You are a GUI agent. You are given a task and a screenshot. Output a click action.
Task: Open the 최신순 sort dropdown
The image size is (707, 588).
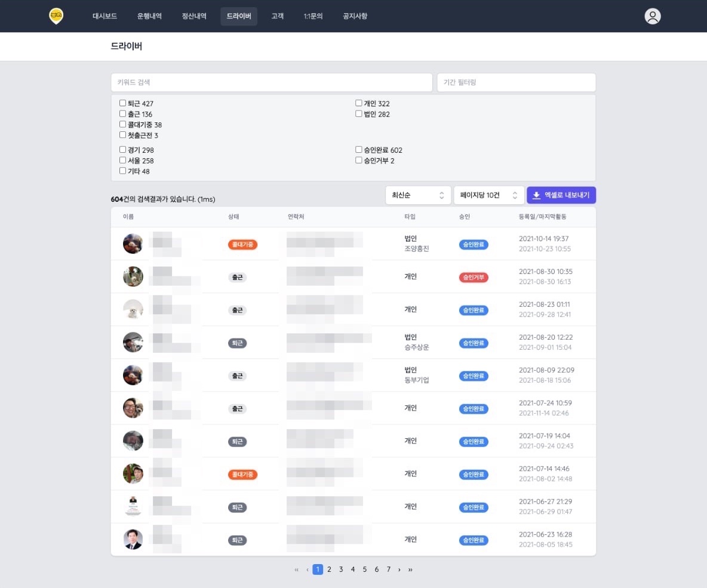click(418, 195)
